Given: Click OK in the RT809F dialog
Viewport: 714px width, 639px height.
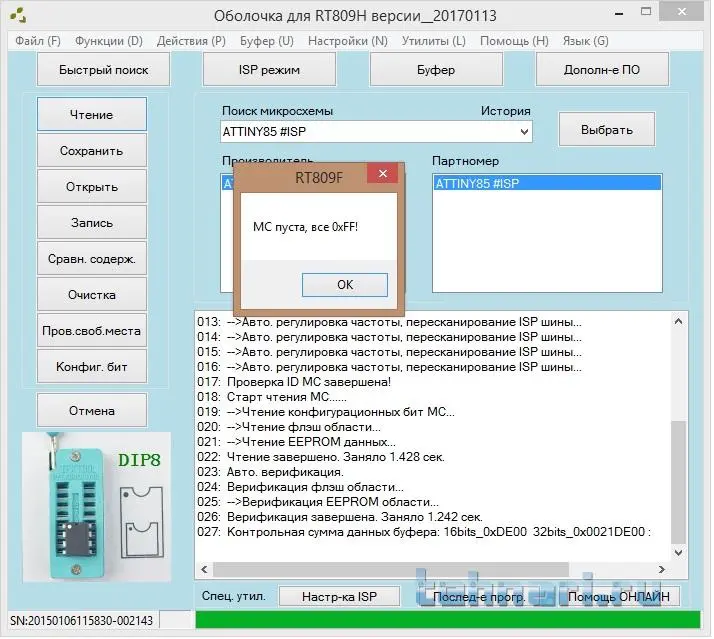Looking at the screenshot, I should click(x=345, y=285).
